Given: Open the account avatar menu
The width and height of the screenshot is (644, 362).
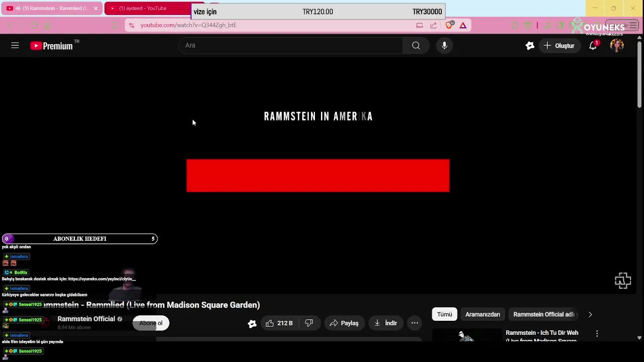Looking at the screenshot, I should click(617, 46).
